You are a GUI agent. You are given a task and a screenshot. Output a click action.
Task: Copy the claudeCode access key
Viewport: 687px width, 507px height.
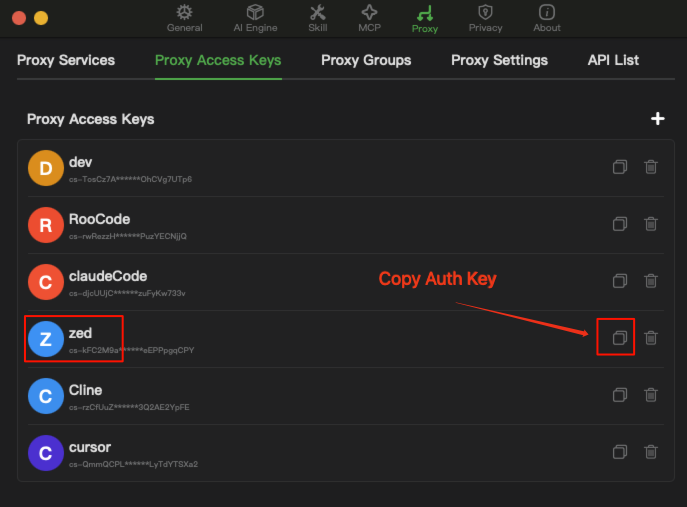click(620, 281)
